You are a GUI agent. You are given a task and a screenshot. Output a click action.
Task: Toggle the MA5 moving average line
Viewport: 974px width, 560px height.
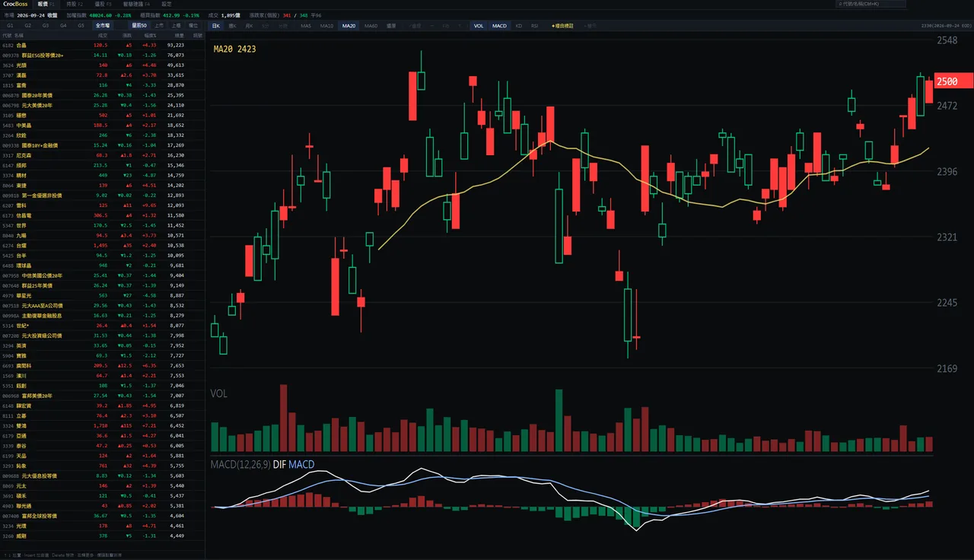pyautogui.click(x=306, y=26)
